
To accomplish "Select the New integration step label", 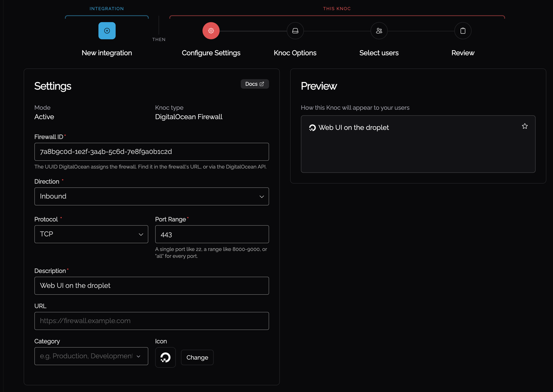I will pyautogui.click(x=107, y=53).
